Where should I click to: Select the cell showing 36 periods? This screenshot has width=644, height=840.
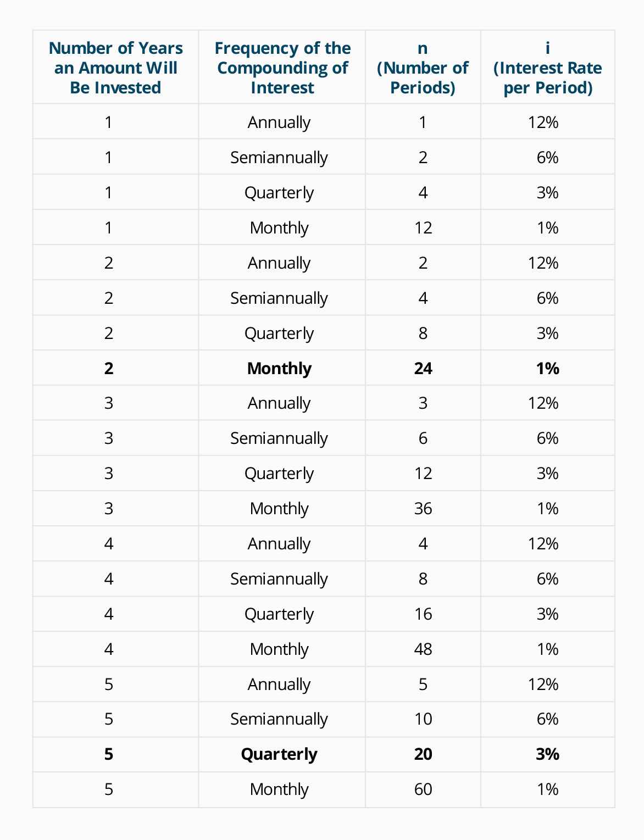click(423, 509)
